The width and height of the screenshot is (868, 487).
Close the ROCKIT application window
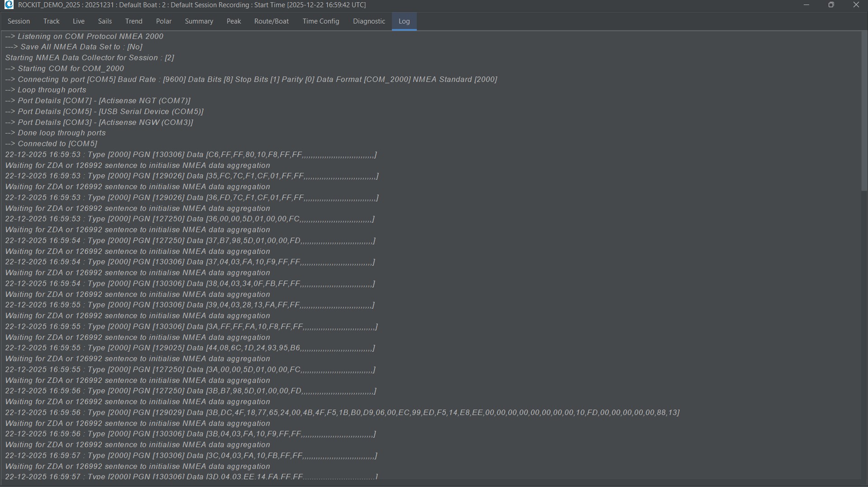tap(856, 5)
